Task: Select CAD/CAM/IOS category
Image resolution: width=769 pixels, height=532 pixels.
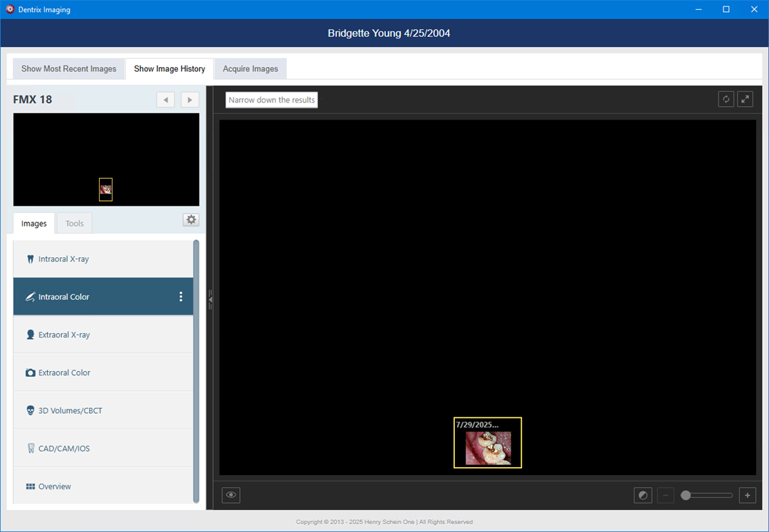Action: (x=103, y=448)
